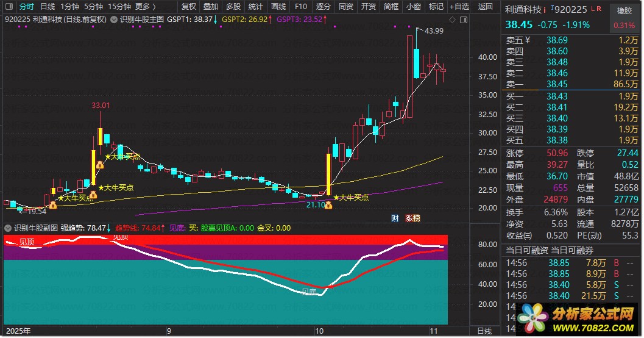The width and height of the screenshot is (644, 338).
Task: Toggle the side panel icon next to the diamond
Action: tap(464, 20)
